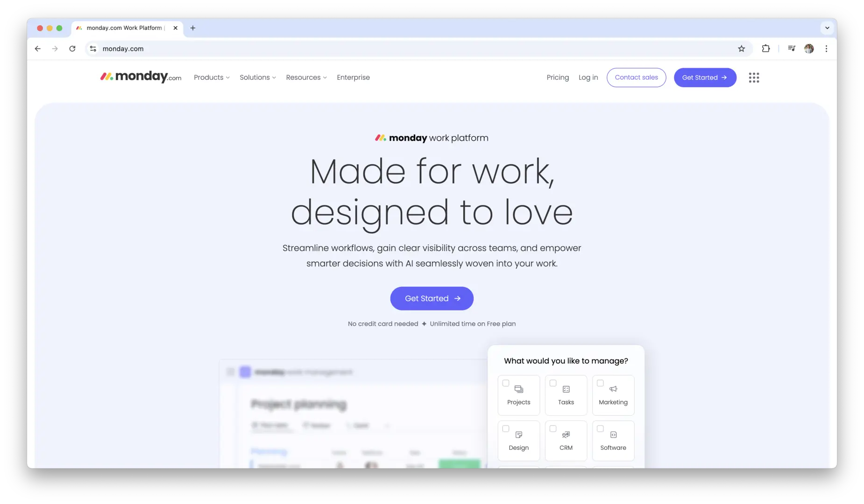
Task: Open Chrome's three-dot menu
Action: (x=826, y=49)
